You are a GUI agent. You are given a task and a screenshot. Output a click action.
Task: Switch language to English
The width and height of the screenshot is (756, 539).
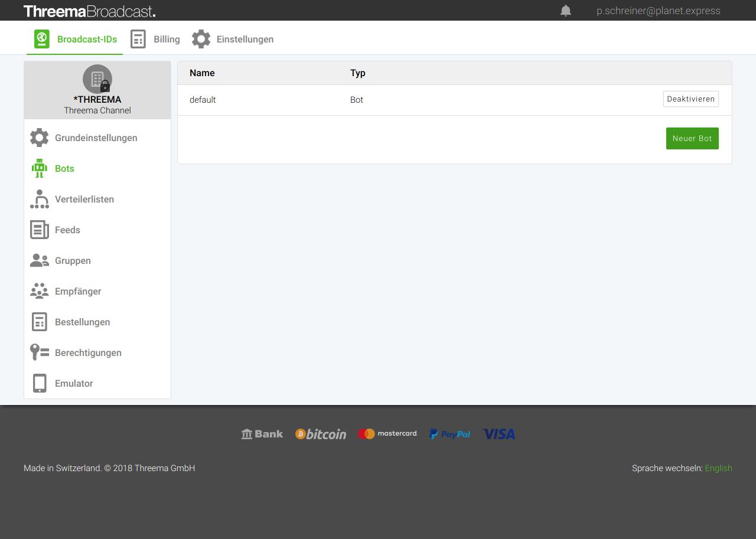pyautogui.click(x=718, y=468)
